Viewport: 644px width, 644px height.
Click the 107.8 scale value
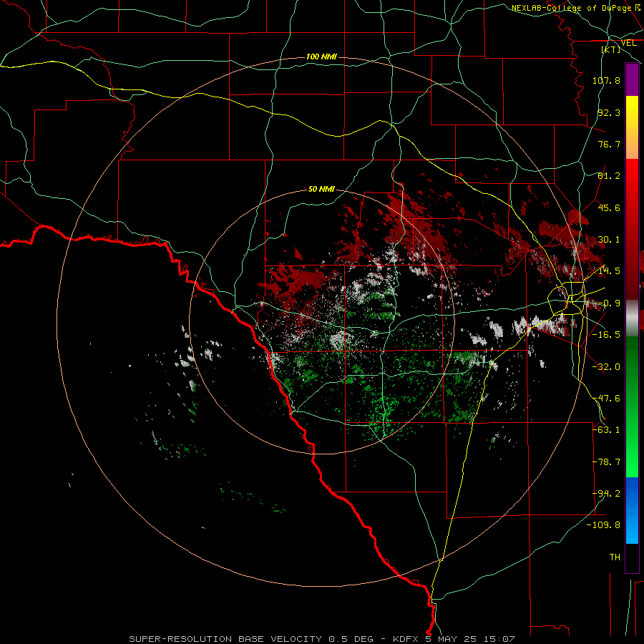606,80
